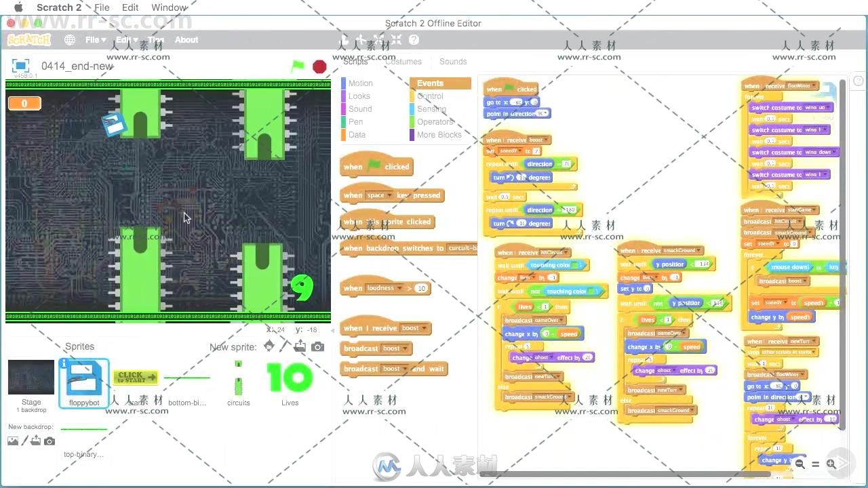
Task: Select the Operators blocks category
Action: click(x=435, y=122)
